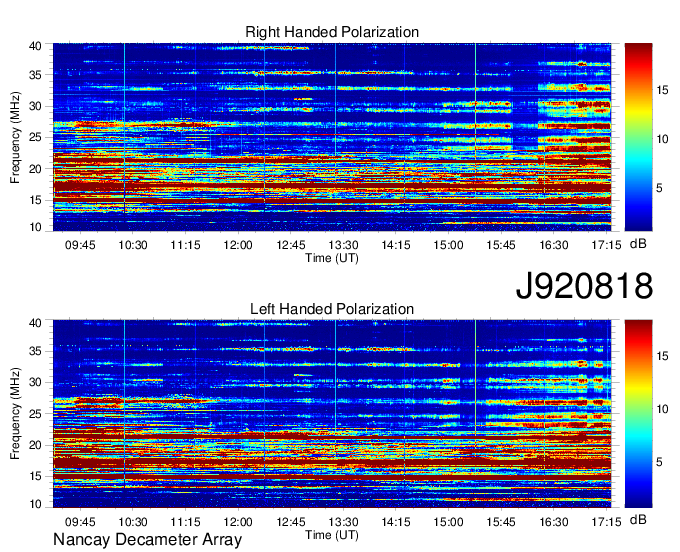
Task: Click the 12:45 time tick of lower plot
Action: point(291,522)
